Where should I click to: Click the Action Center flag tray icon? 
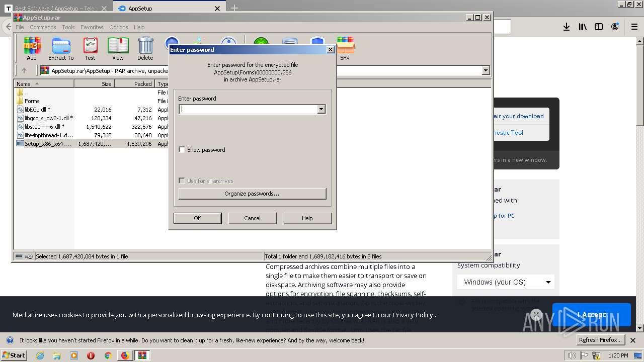584,355
